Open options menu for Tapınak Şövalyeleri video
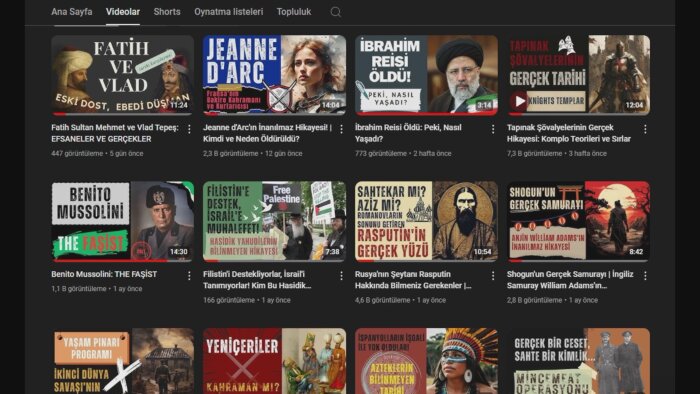Screen dimensions: 700x394 pos(645,129)
